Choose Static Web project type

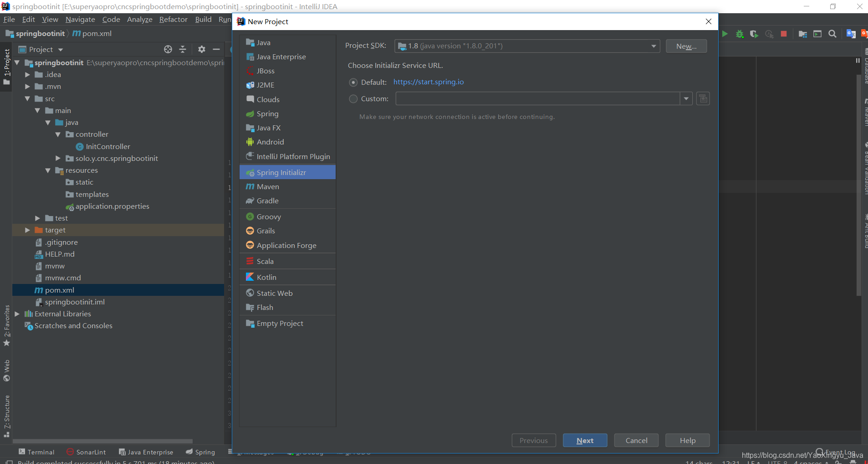pos(287,293)
